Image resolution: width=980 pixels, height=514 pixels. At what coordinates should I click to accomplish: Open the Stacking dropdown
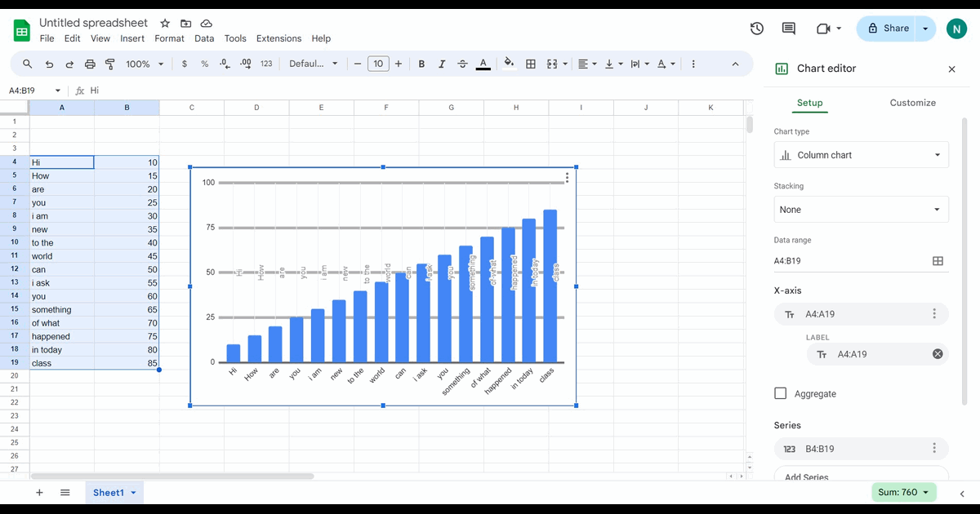[861, 210]
